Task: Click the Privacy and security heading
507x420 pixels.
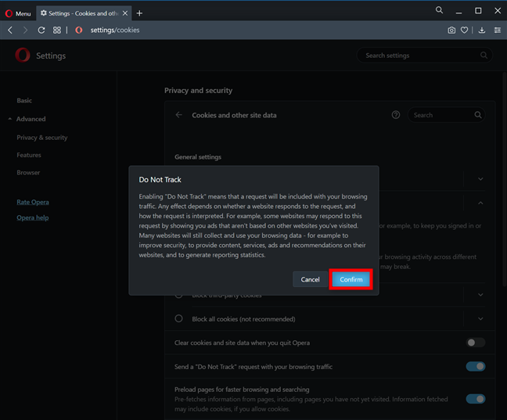Action: (198, 91)
